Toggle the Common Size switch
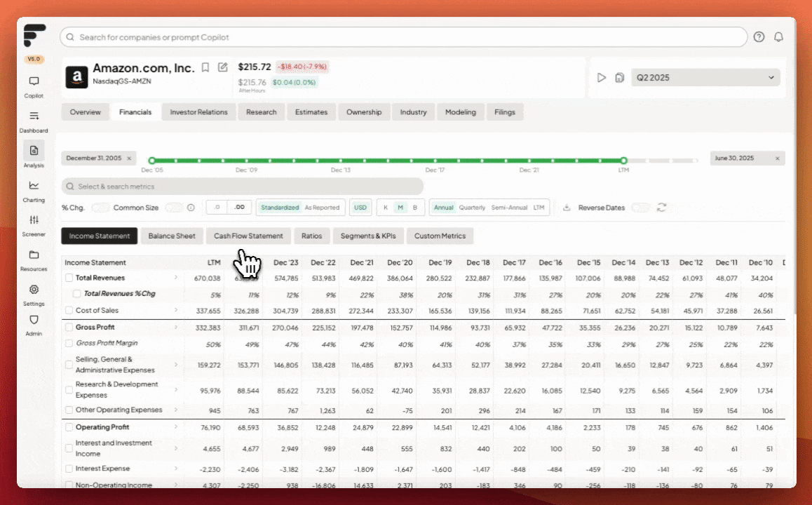This screenshot has height=505, width=812. tap(173, 208)
